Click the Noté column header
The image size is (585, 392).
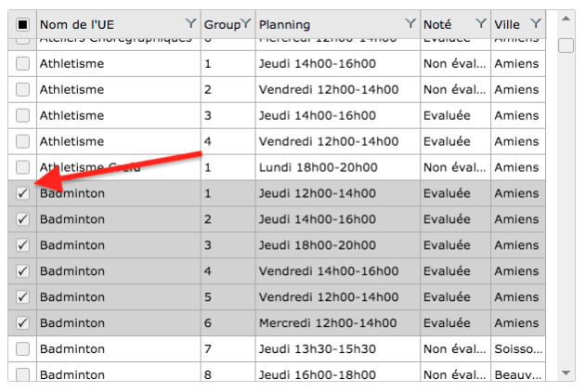point(441,24)
